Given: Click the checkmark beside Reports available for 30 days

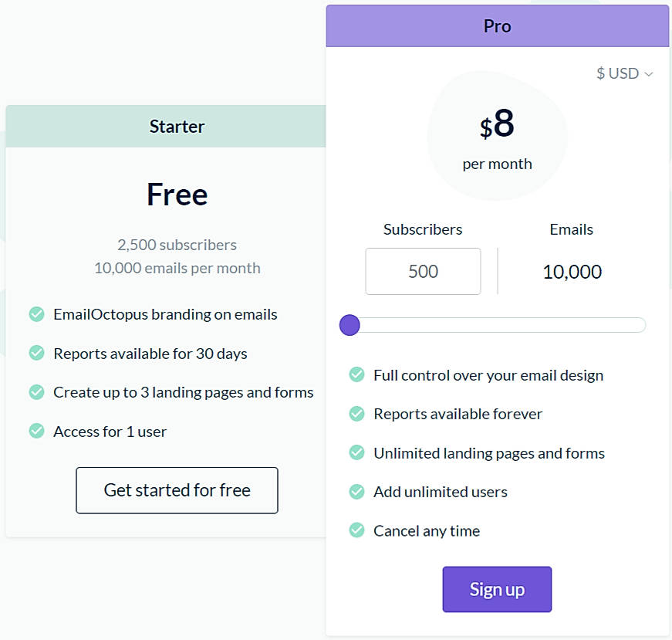Looking at the screenshot, I should tap(36, 353).
